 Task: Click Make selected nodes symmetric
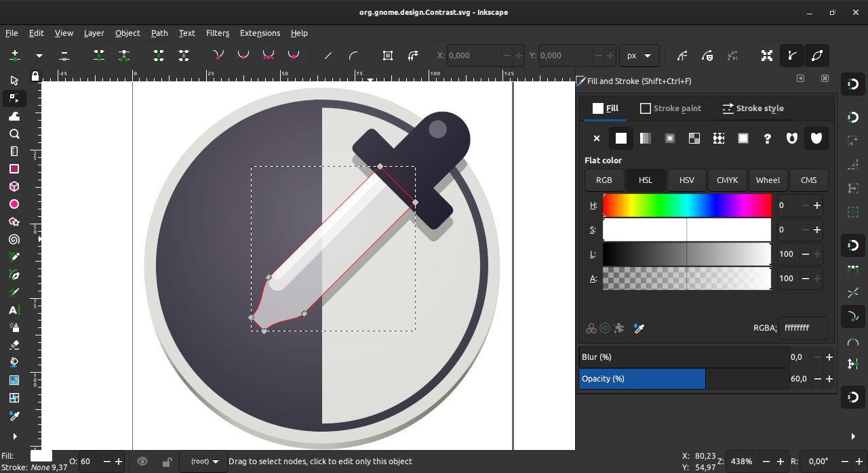click(269, 56)
